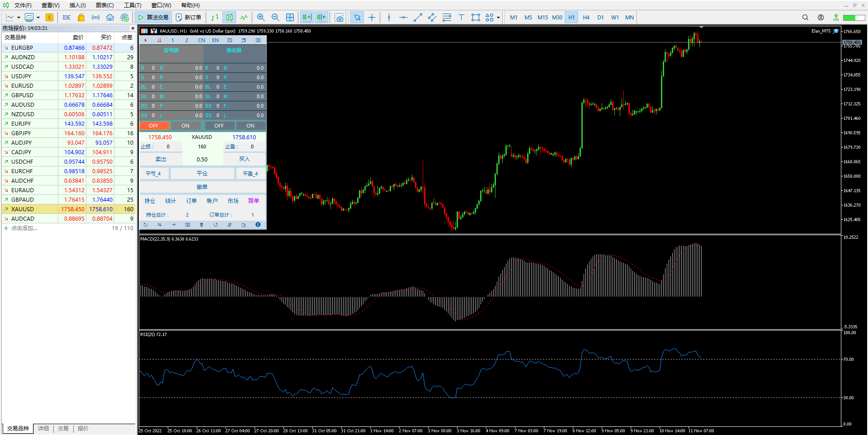Switch receiver side to ON
Screen dimensions: 868x435
(250, 126)
